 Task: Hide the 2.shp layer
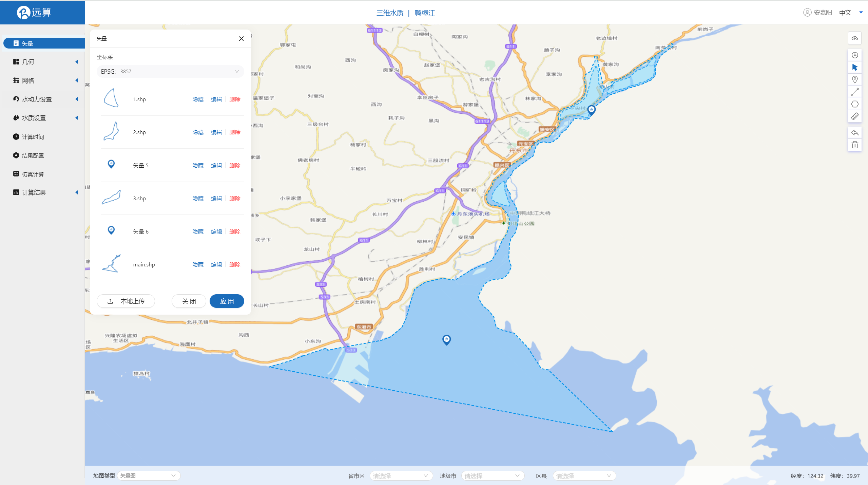point(198,132)
